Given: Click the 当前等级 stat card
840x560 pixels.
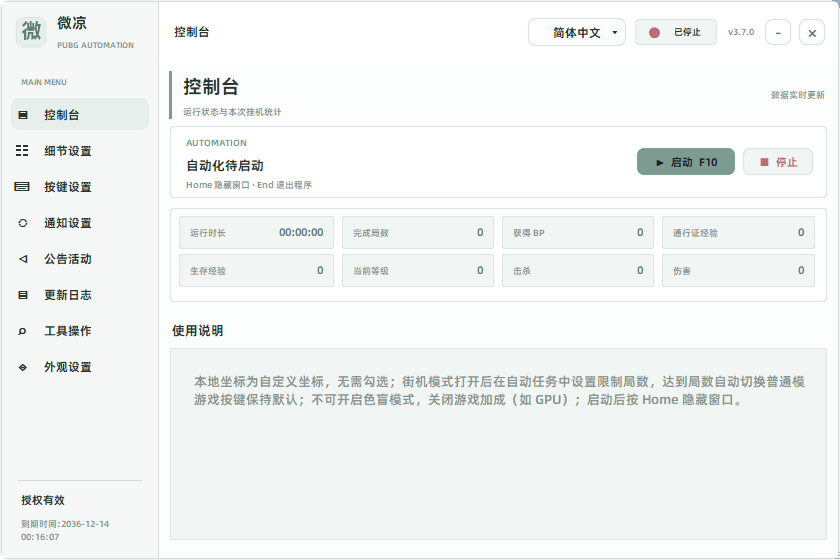Looking at the screenshot, I should click(417, 271).
